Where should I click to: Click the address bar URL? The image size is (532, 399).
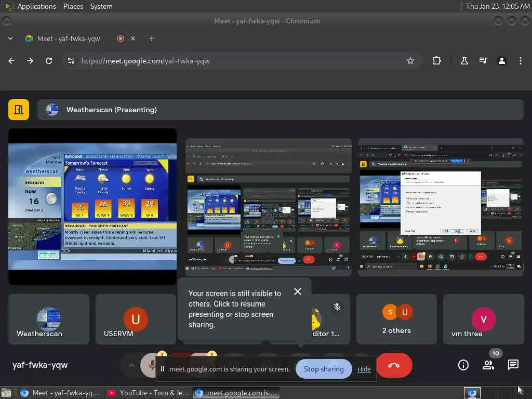[145, 61]
